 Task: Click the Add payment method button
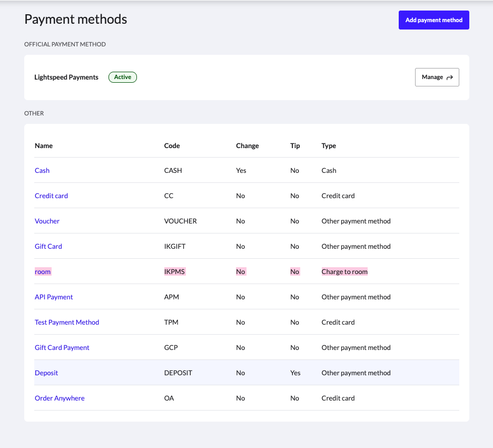click(433, 20)
